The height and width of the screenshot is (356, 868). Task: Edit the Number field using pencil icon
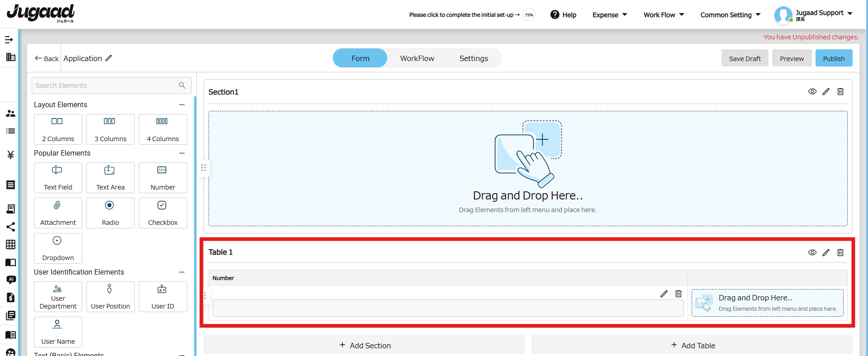point(664,294)
